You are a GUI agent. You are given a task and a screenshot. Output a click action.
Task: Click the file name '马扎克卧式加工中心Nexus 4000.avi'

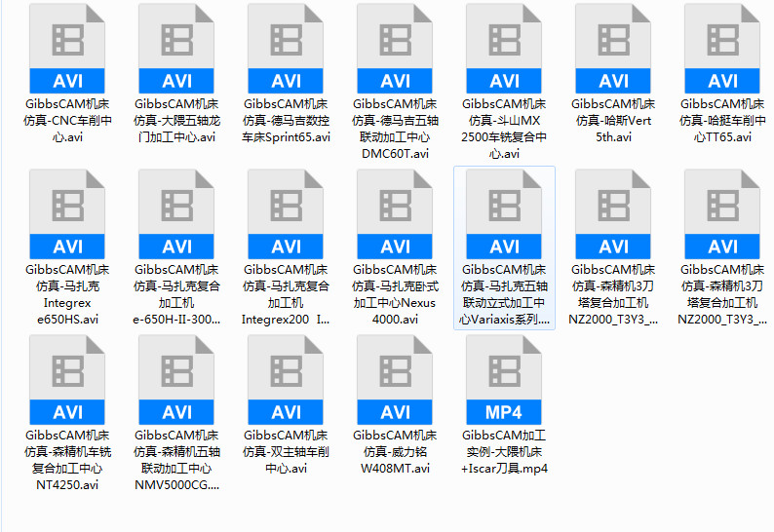point(395,294)
